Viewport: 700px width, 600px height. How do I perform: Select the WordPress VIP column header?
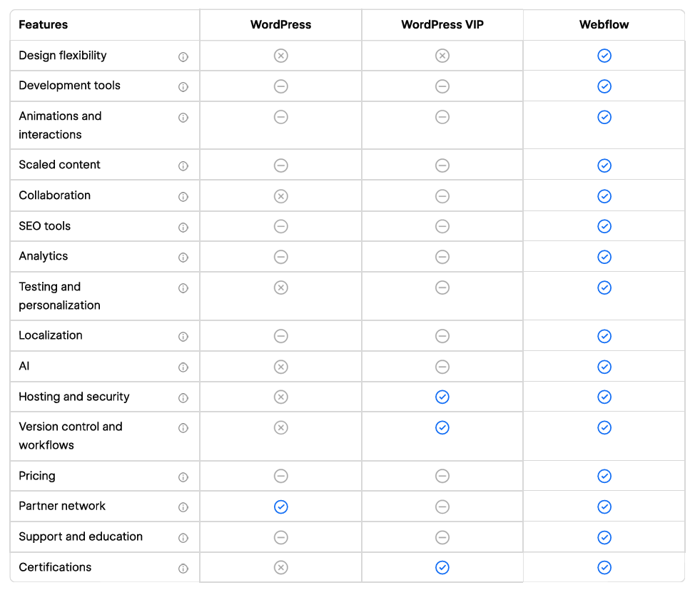point(442,25)
